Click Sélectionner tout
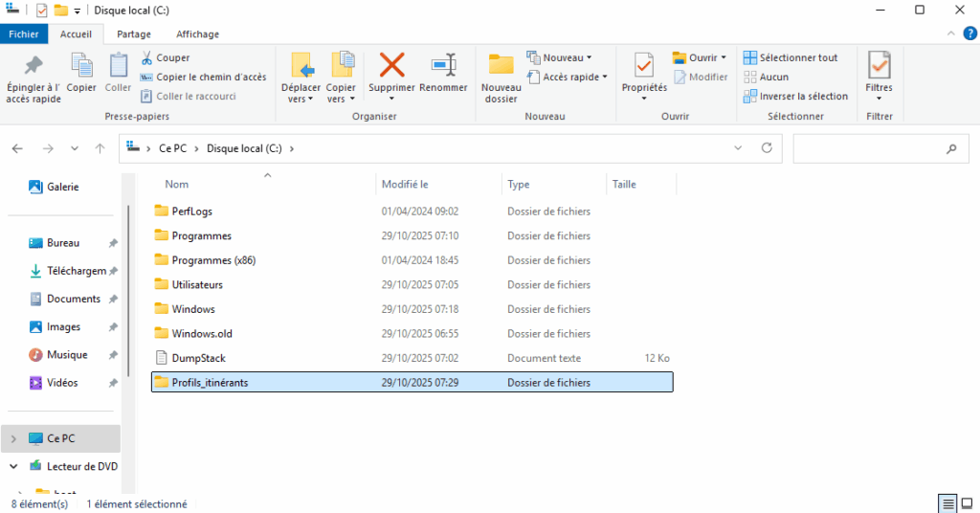 tap(791, 57)
